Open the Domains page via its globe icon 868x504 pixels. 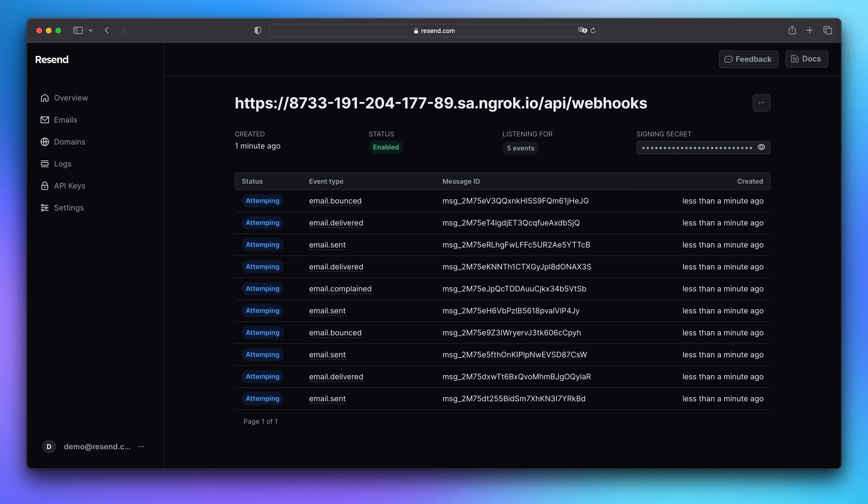pos(45,142)
